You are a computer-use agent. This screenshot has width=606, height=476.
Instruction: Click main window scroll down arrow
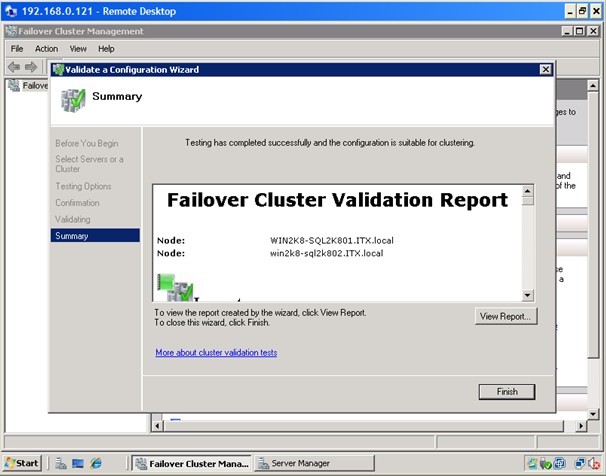[x=593, y=414]
